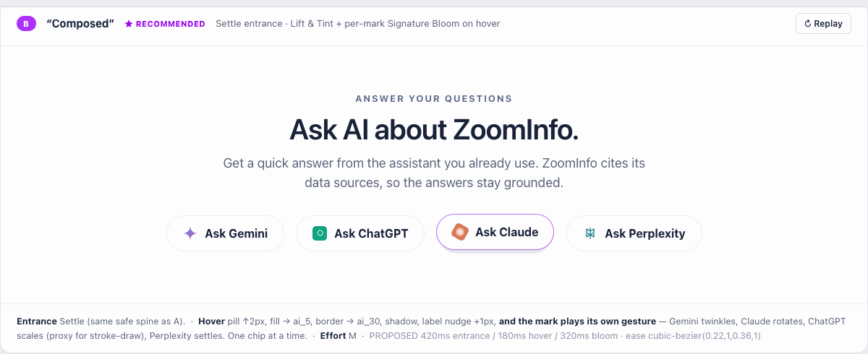
Task: Click the PROPOSED timing spec text
Action: 565,336
